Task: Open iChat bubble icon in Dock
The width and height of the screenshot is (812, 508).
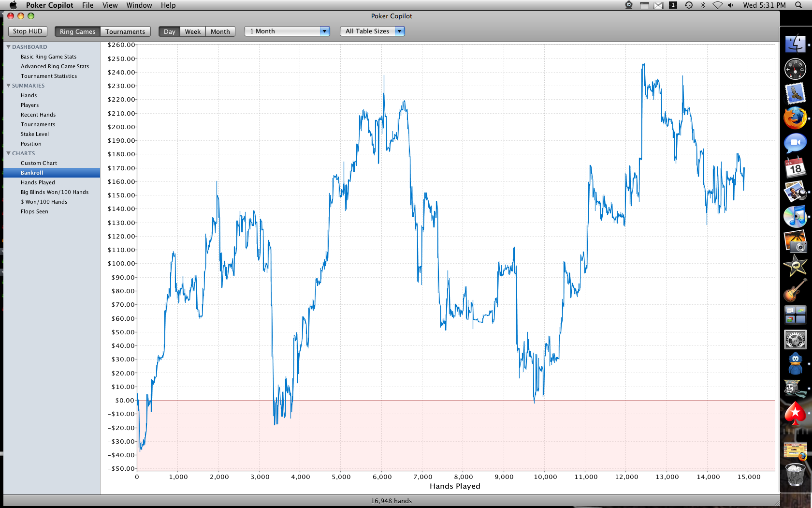Action: tap(795, 143)
